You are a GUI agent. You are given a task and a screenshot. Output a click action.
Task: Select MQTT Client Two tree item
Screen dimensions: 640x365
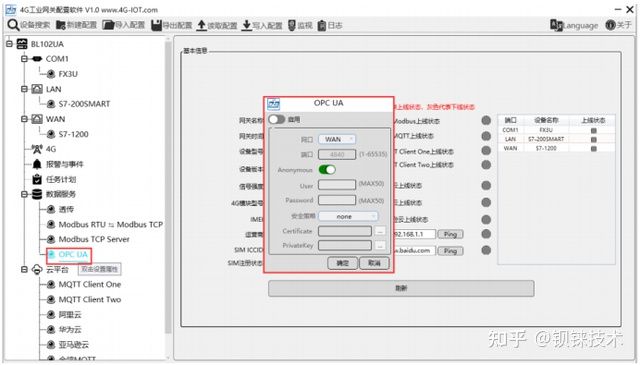(90, 299)
